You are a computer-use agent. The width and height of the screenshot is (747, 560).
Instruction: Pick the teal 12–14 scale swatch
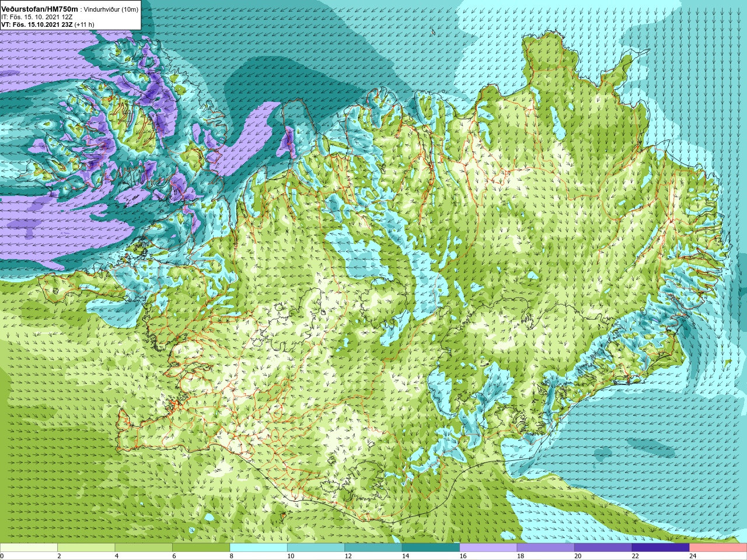[x=373, y=548]
